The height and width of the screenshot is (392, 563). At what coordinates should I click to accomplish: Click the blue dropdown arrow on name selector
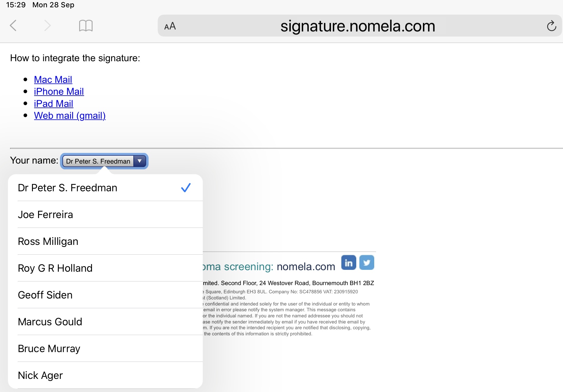(x=140, y=161)
